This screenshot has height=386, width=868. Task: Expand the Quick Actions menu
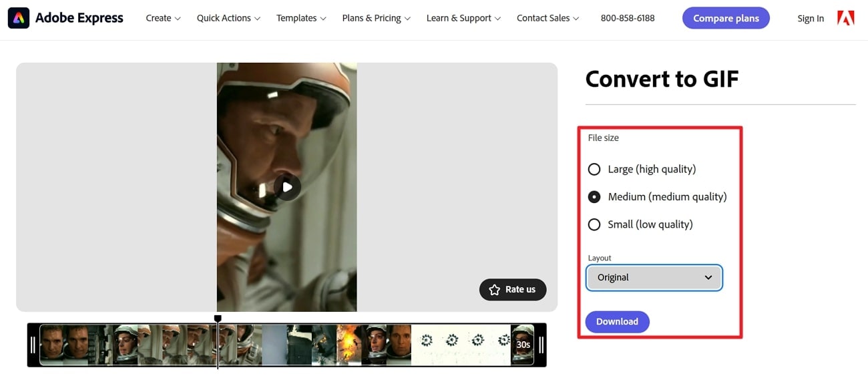(229, 18)
